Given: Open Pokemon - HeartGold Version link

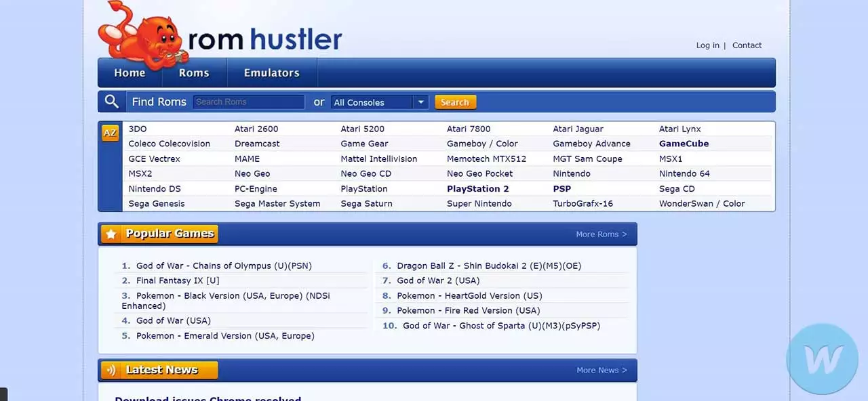Looking at the screenshot, I should (x=469, y=295).
